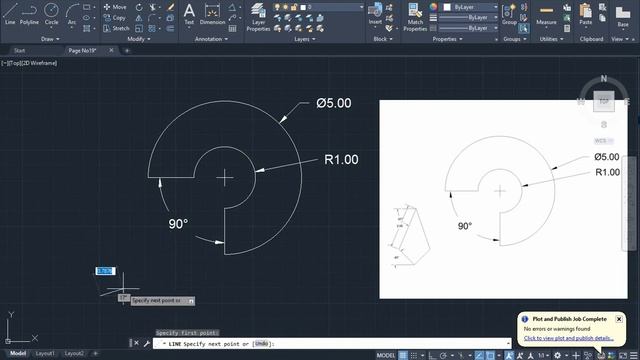Open Layer Properties manager
This screenshot has height=360, width=640.
point(258,17)
